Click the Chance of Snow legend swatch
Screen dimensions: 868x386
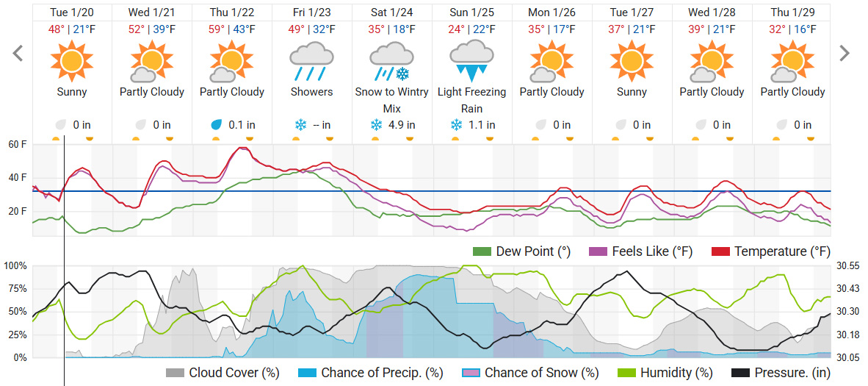(471, 373)
